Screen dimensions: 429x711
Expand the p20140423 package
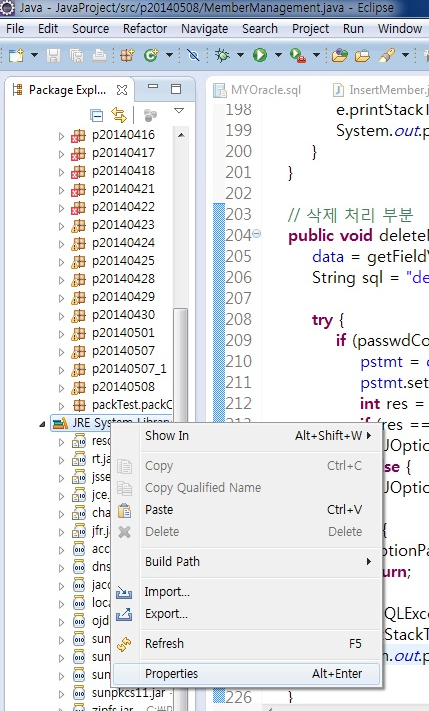[x=61, y=226]
